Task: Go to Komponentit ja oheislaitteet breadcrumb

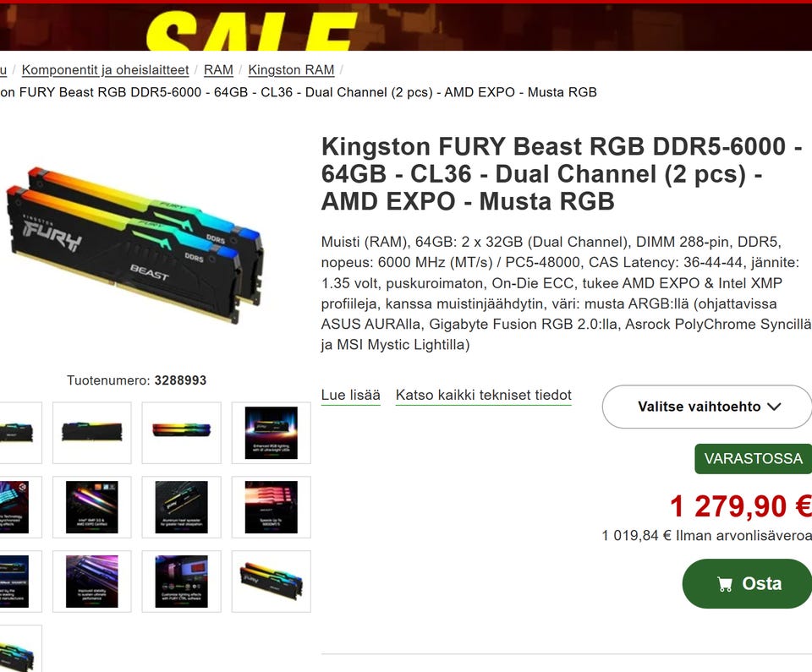Action: 105,70
